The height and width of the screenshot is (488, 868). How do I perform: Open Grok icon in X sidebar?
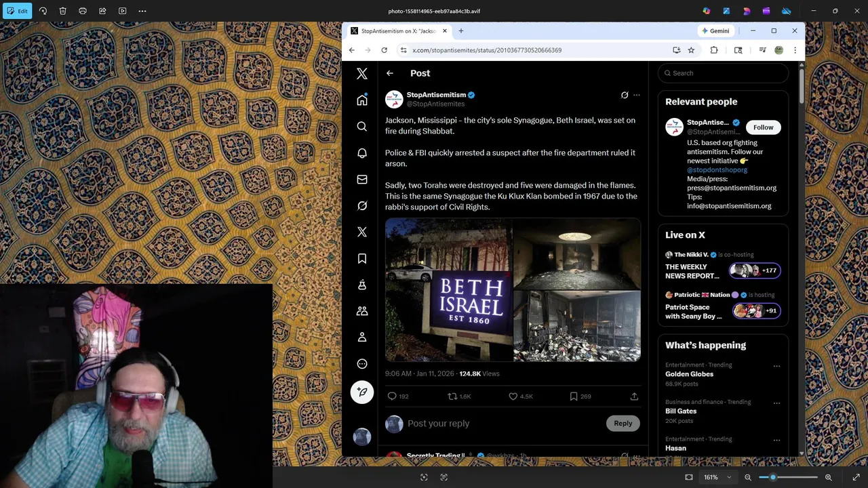click(x=362, y=206)
